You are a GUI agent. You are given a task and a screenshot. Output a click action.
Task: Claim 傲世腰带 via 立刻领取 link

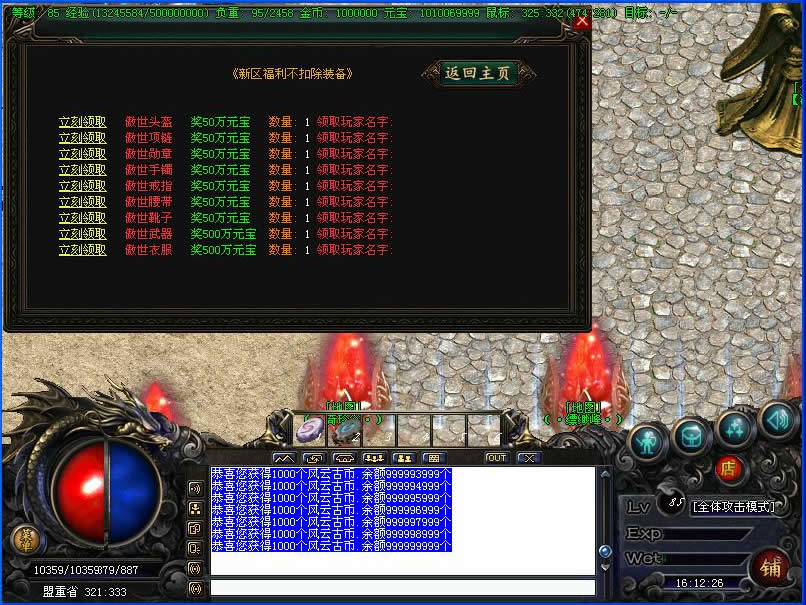point(82,201)
